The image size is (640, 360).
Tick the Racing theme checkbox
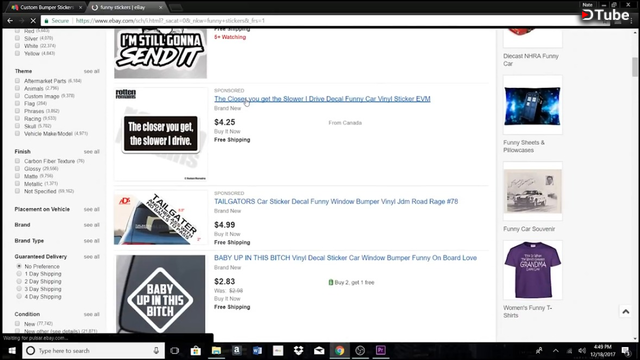click(x=17, y=118)
